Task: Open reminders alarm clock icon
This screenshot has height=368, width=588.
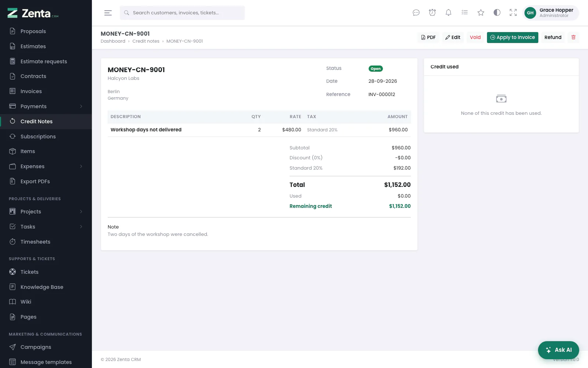Action: [x=432, y=13]
